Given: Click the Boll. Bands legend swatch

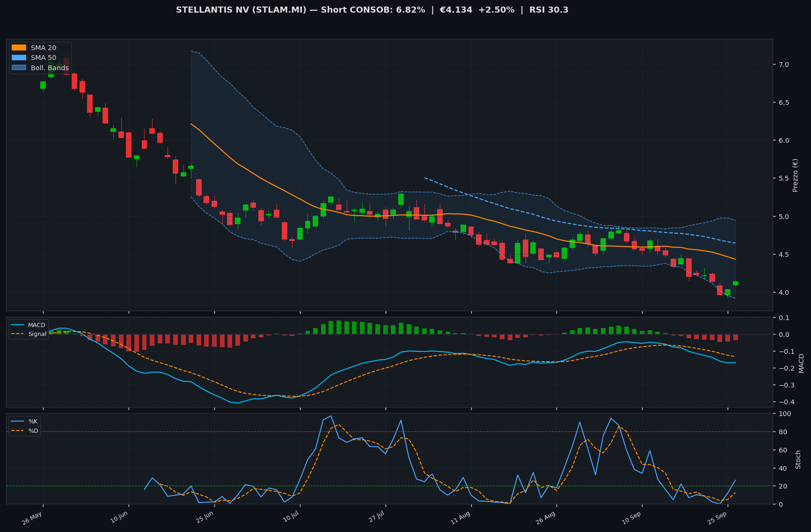Looking at the screenshot, I should (19, 68).
